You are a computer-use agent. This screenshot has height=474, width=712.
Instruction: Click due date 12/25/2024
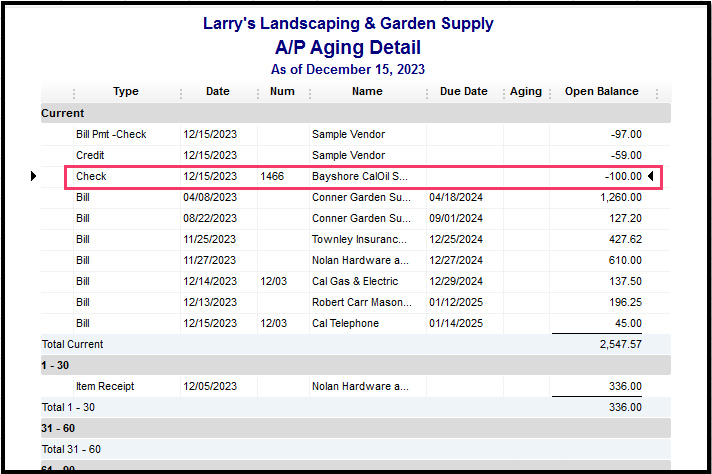click(x=456, y=239)
